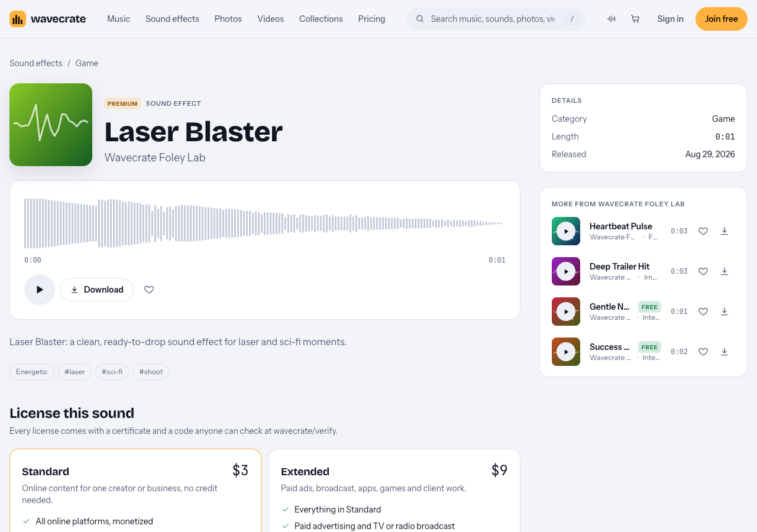
Task: Click the Game category value in Details
Action: tap(723, 119)
